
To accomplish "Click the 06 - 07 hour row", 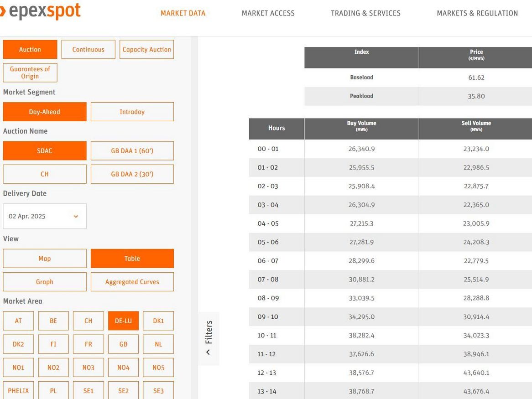I will coord(391,261).
